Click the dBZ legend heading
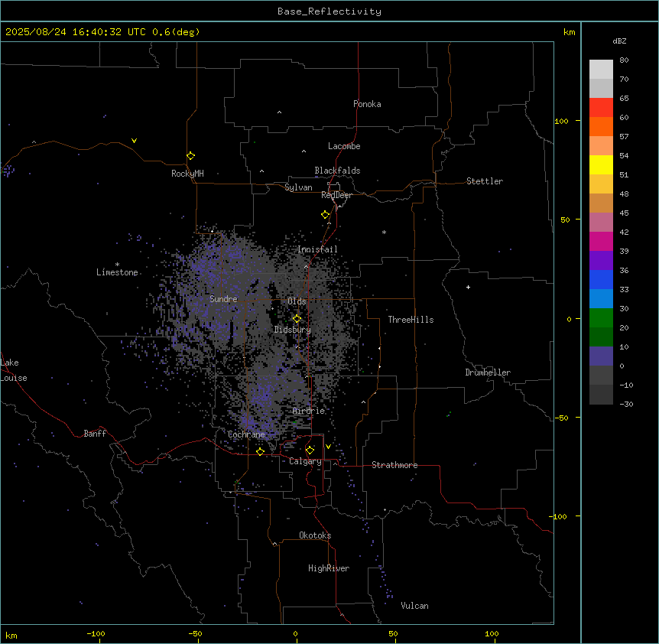The width and height of the screenshot is (659, 644). (x=619, y=41)
